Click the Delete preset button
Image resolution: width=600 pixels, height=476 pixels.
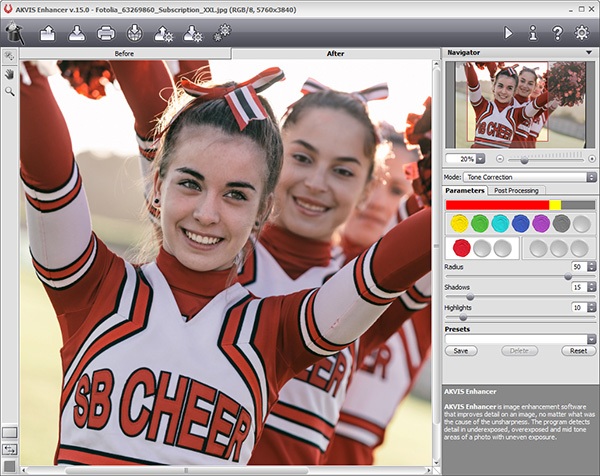(x=519, y=351)
